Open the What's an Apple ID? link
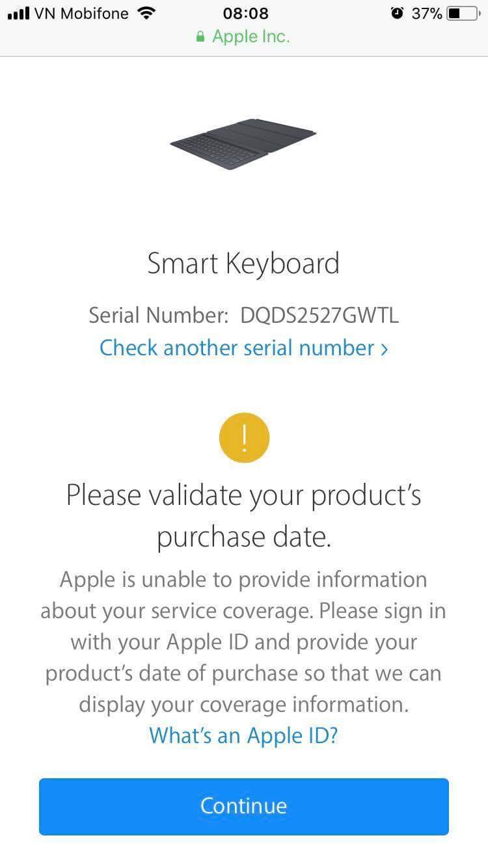Viewport: 488px width, 868px height. pyautogui.click(x=244, y=736)
